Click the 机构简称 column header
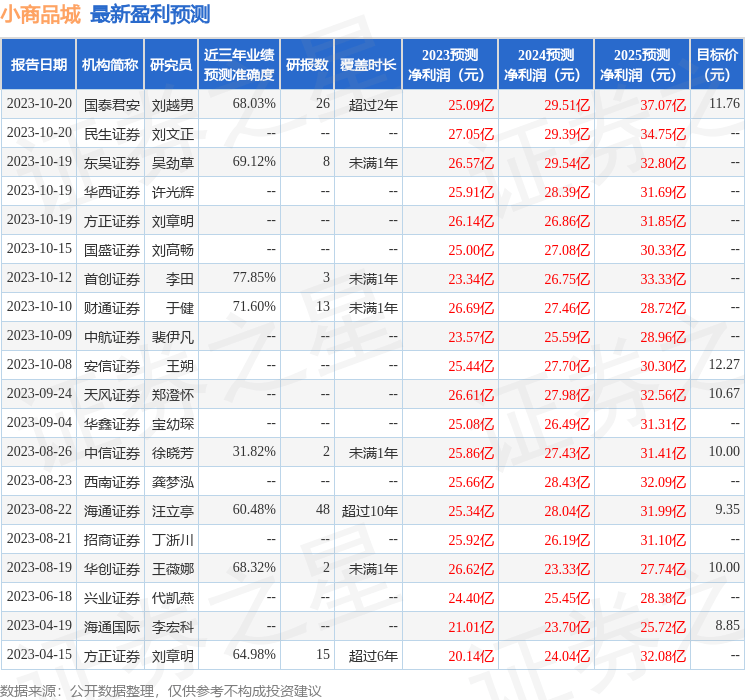The image size is (745, 700). (x=110, y=65)
